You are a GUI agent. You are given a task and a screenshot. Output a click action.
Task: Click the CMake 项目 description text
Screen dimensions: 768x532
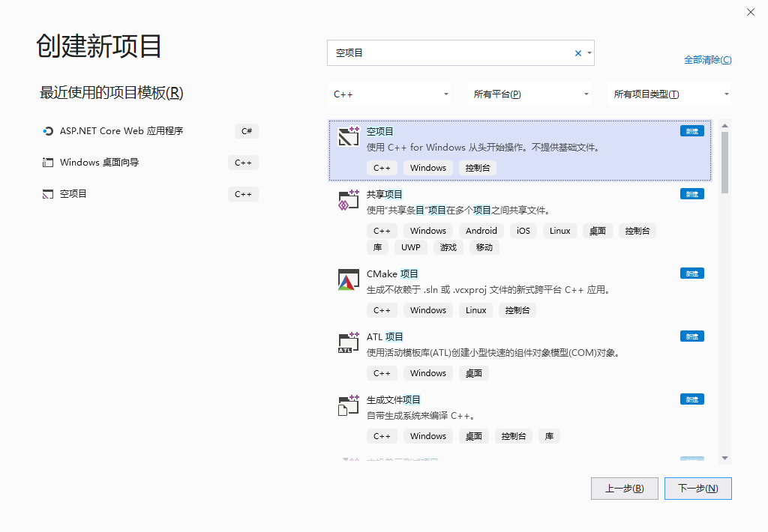[490, 290]
